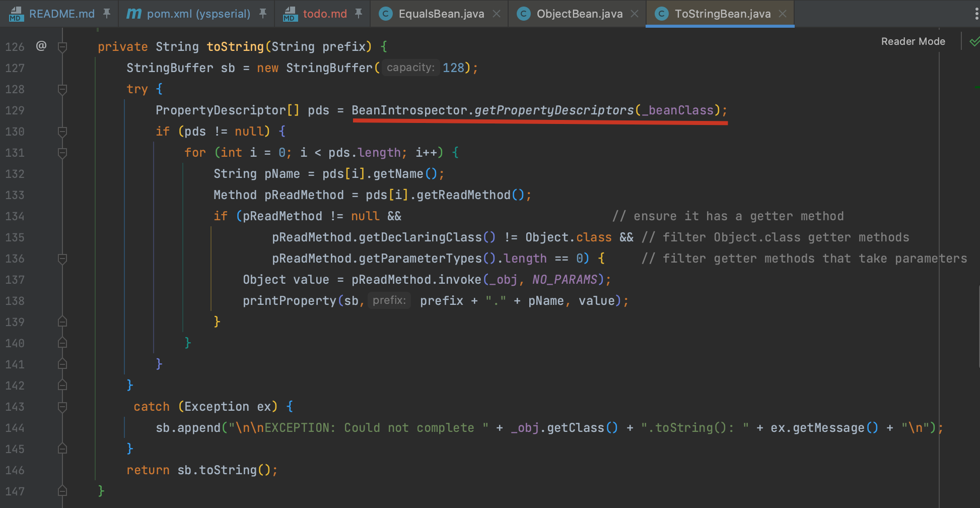980x508 pixels.
Task: Click the NO_PARAMS constant
Action: pos(565,280)
